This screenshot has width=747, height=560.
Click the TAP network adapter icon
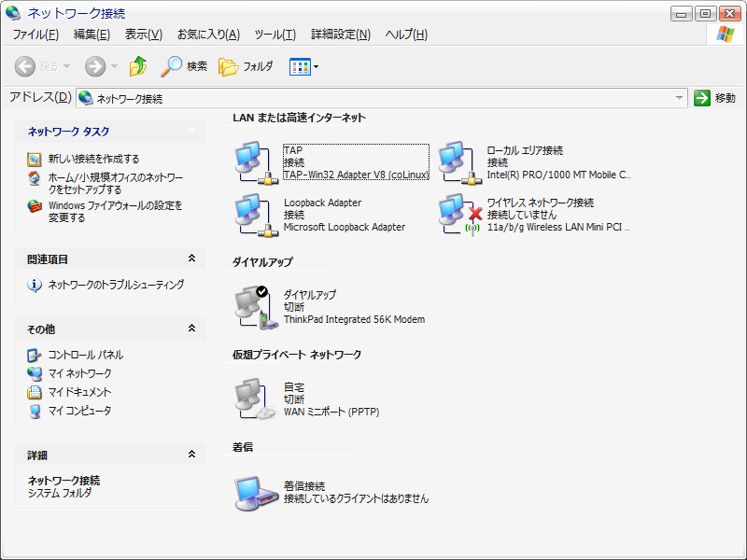pyautogui.click(x=252, y=161)
